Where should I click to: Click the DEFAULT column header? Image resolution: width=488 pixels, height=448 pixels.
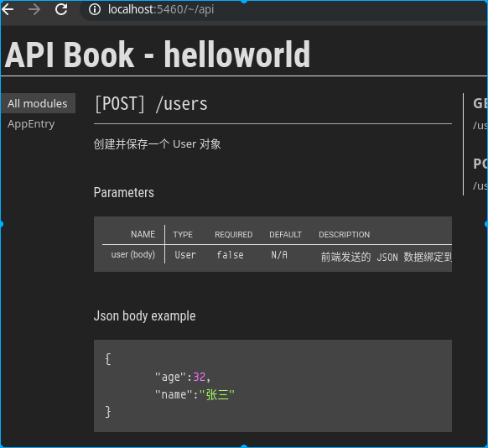point(285,234)
